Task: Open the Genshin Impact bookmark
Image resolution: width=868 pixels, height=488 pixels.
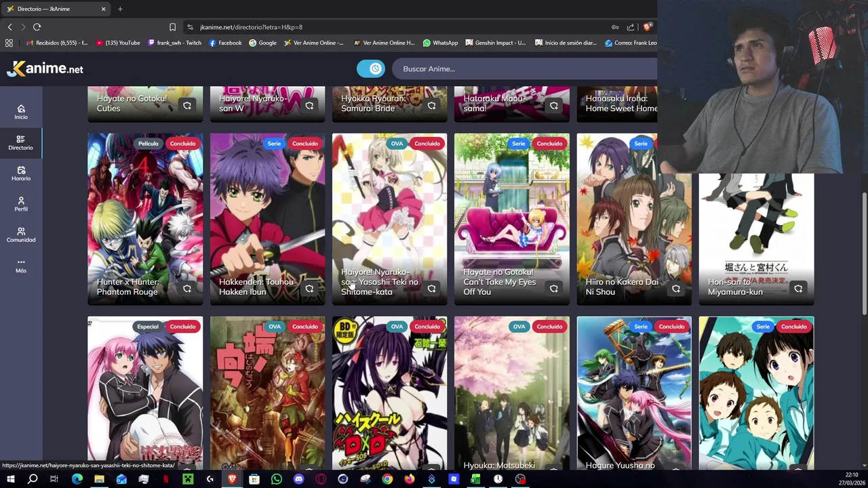Action: coord(496,43)
